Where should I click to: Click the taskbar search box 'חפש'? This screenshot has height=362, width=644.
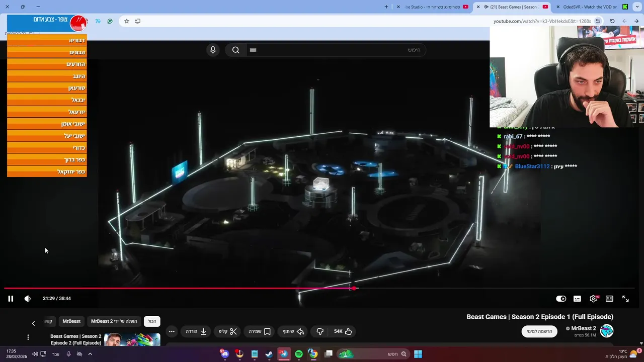[x=373, y=354]
